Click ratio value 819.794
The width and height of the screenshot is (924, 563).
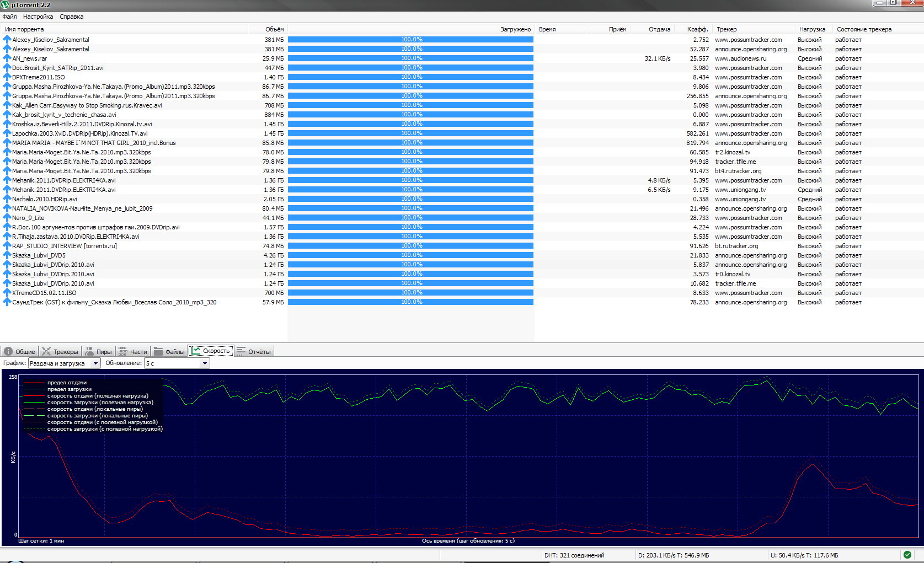[697, 143]
